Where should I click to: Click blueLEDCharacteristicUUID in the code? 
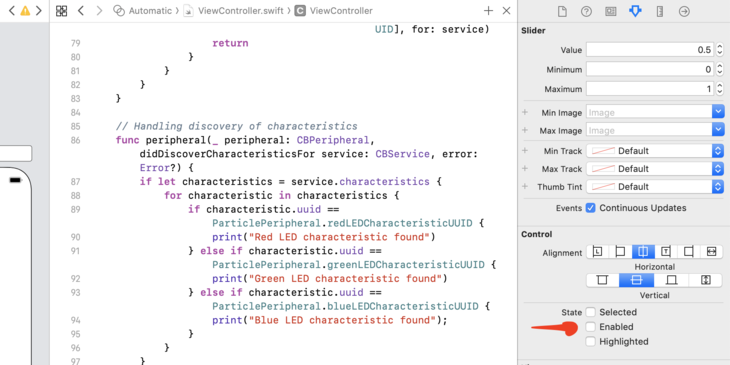click(402, 306)
